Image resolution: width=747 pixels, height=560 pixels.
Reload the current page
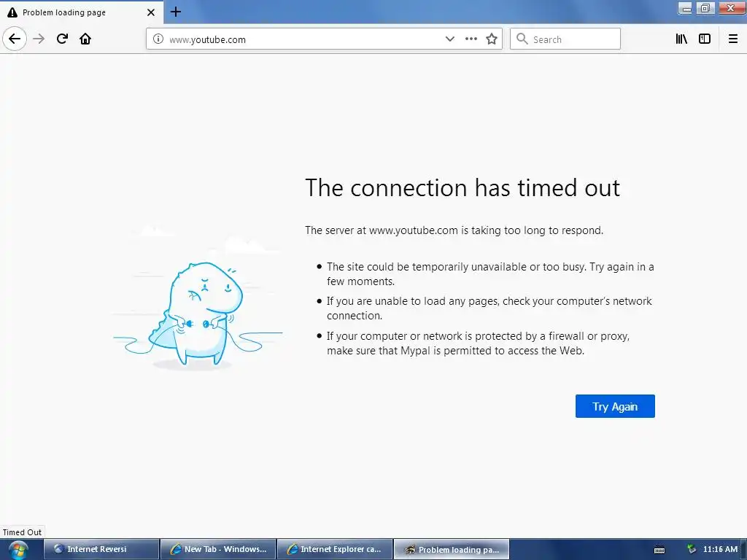[x=62, y=39]
